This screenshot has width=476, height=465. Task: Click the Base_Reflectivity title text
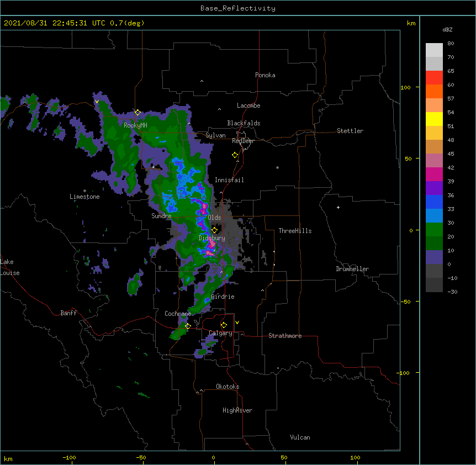(x=237, y=8)
